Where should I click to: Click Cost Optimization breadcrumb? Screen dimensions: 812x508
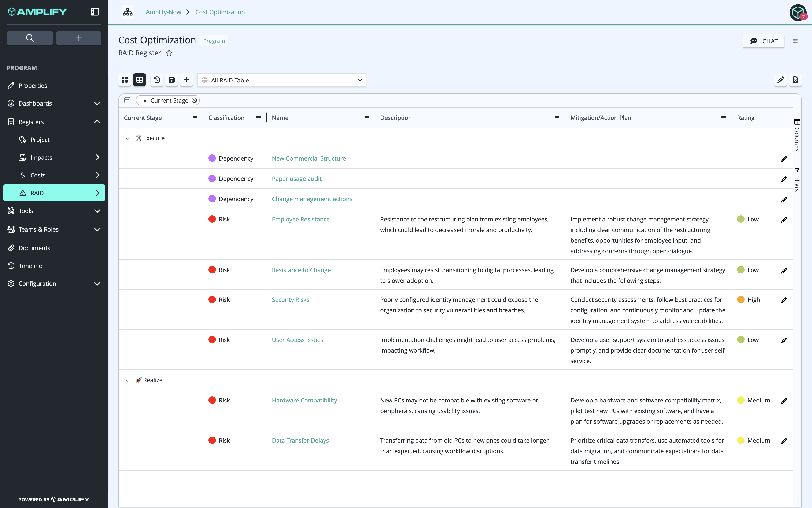click(x=220, y=12)
